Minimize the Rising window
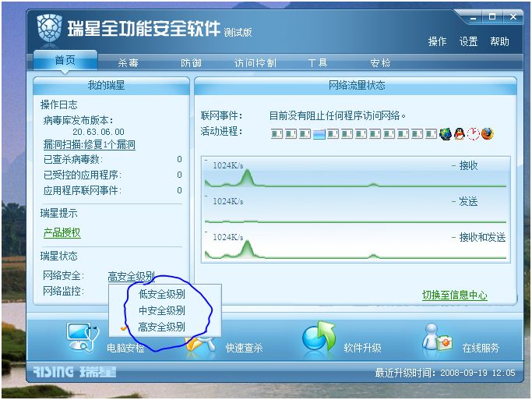The image size is (532, 400). point(474,17)
